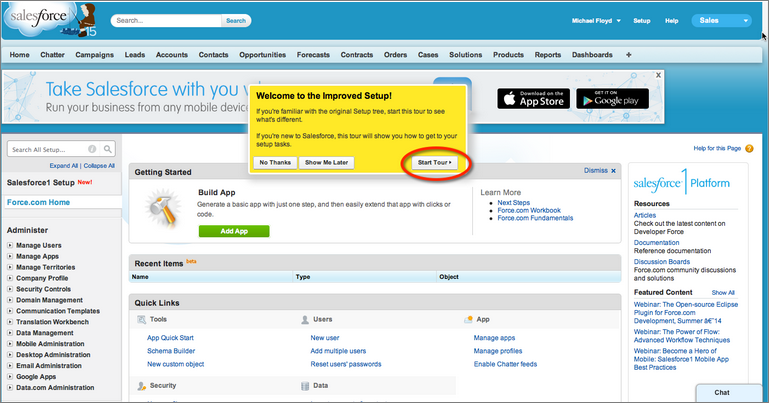The width and height of the screenshot is (769, 403).
Task: Click the App section icon
Action: pyautogui.click(x=468, y=320)
